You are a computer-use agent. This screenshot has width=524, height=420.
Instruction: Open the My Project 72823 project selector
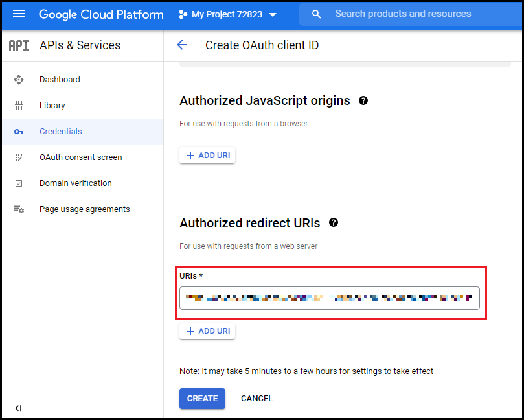[x=227, y=14]
